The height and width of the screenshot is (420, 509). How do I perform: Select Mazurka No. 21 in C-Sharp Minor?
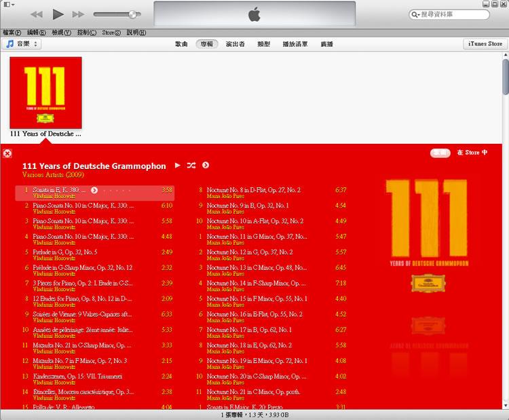click(x=95, y=348)
